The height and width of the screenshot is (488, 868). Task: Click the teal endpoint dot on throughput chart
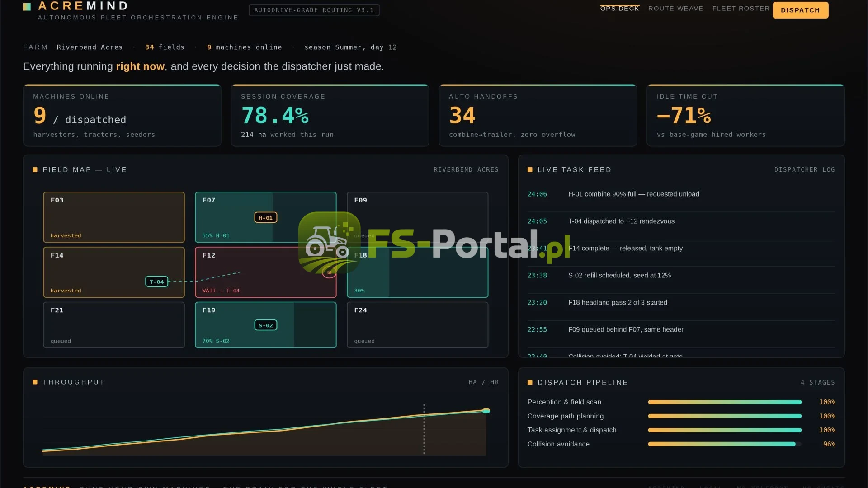point(486,411)
